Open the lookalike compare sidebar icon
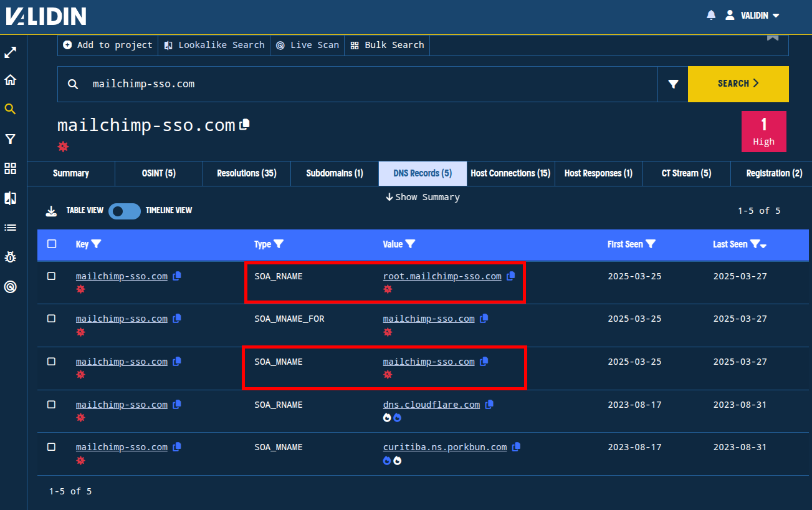The image size is (812, 510). tap(10, 198)
